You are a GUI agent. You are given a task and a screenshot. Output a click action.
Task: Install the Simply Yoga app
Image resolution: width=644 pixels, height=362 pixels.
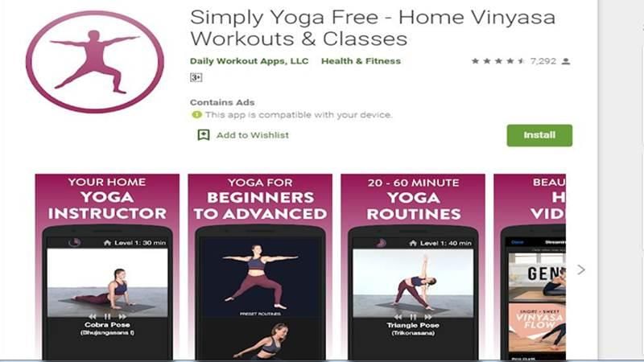[x=539, y=135]
